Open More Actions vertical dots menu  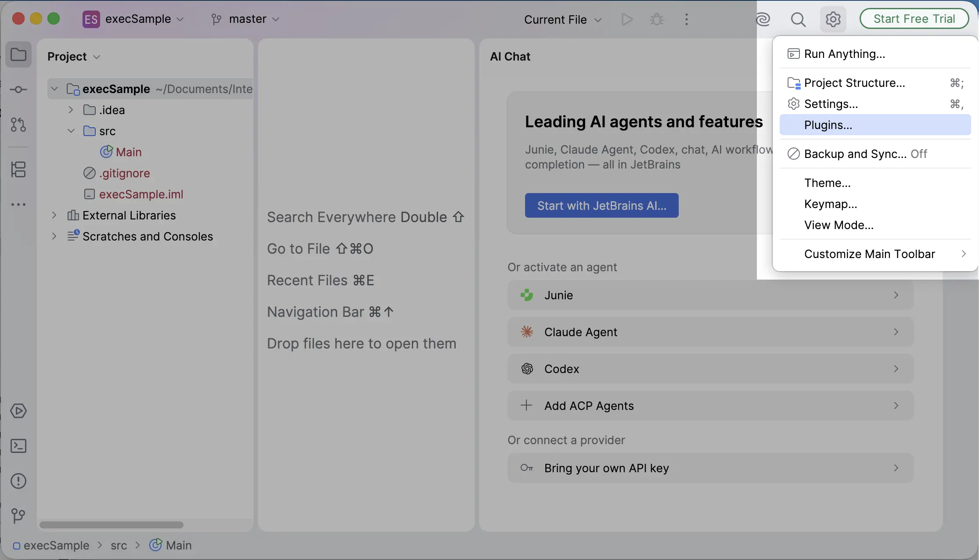tap(687, 19)
